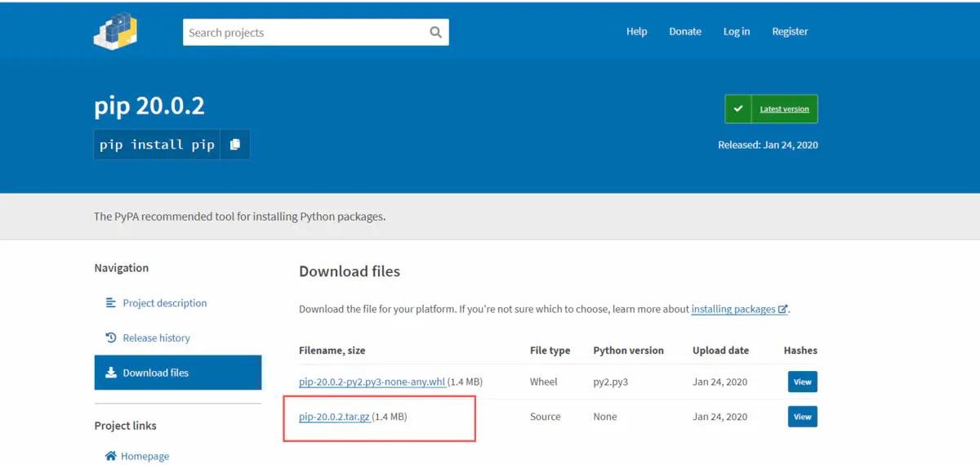This screenshot has height=465, width=980.
Task: View hashes for the Wheel file
Action: point(803,382)
